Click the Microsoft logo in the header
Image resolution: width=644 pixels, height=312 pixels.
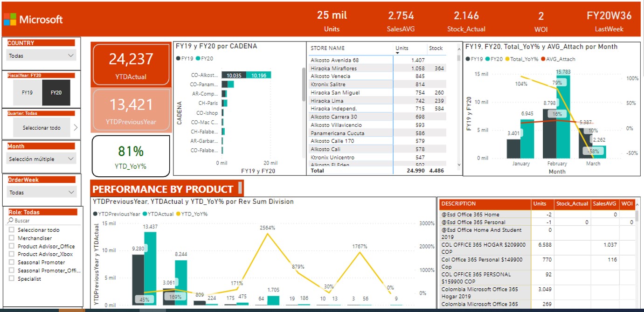[x=33, y=20]
